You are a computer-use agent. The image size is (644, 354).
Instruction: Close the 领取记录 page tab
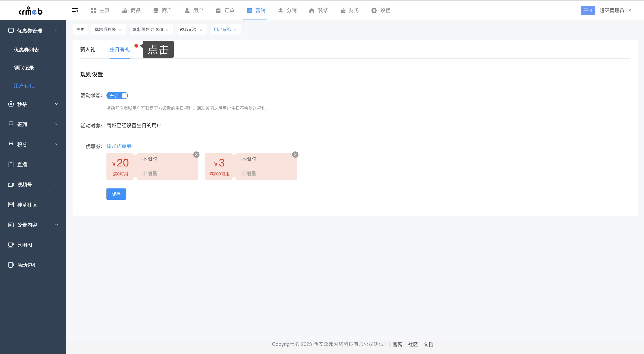point(201,30)
